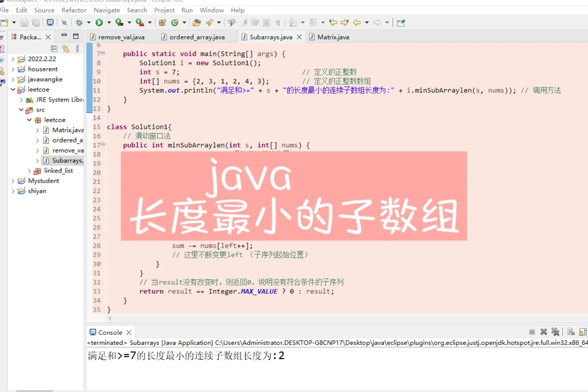Screen dimensions: 588x392
Task: Collapse All in the Package Explorer toolbar
Action: [54, 48]
